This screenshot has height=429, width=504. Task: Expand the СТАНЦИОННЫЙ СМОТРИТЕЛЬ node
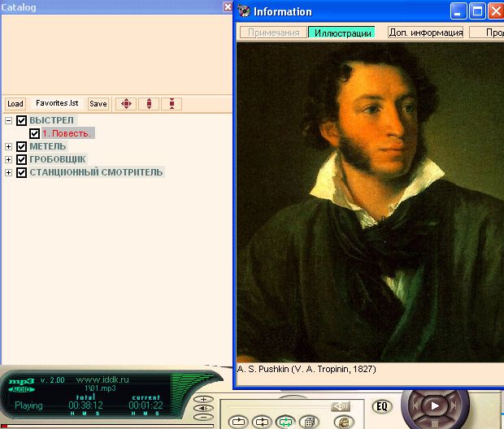(x=9, y=172)
